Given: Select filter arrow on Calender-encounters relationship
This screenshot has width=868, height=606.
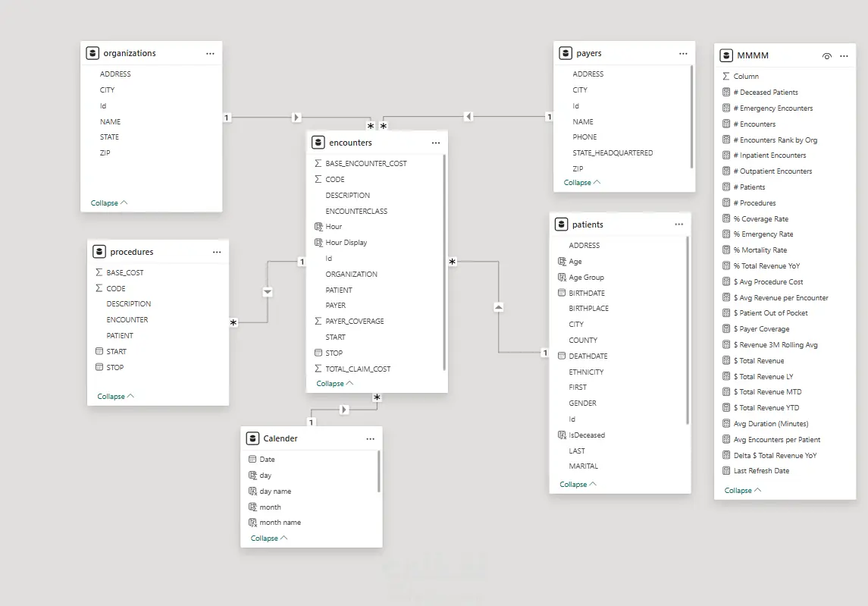Looking at the screenshot, I should click(343, 410).
